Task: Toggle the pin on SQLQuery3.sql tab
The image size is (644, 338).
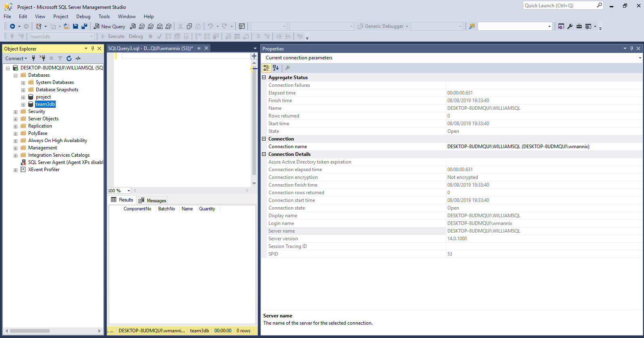Action: [199, 48]
